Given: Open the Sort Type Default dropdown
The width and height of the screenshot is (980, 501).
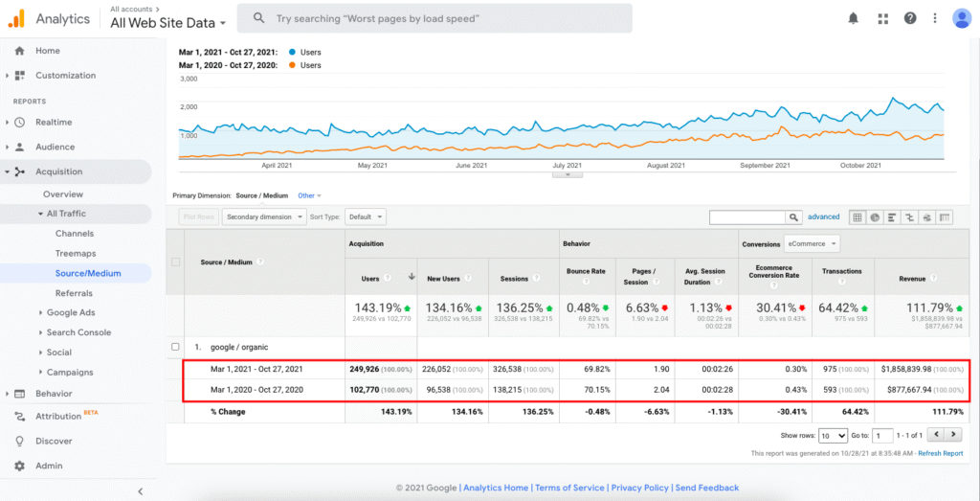Looking at the screenshot, I should click(x=367, y=217).
